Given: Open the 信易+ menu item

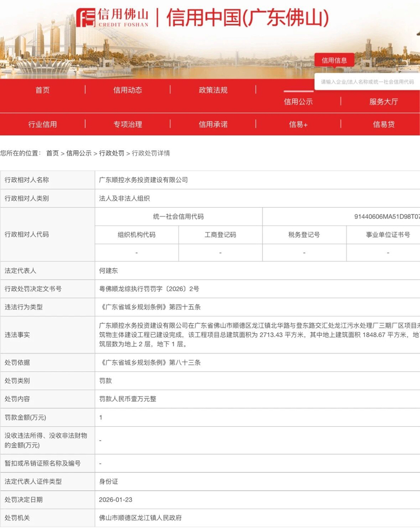Looking at the screenshot, I should pyautogui.click(x=298, y=125).
